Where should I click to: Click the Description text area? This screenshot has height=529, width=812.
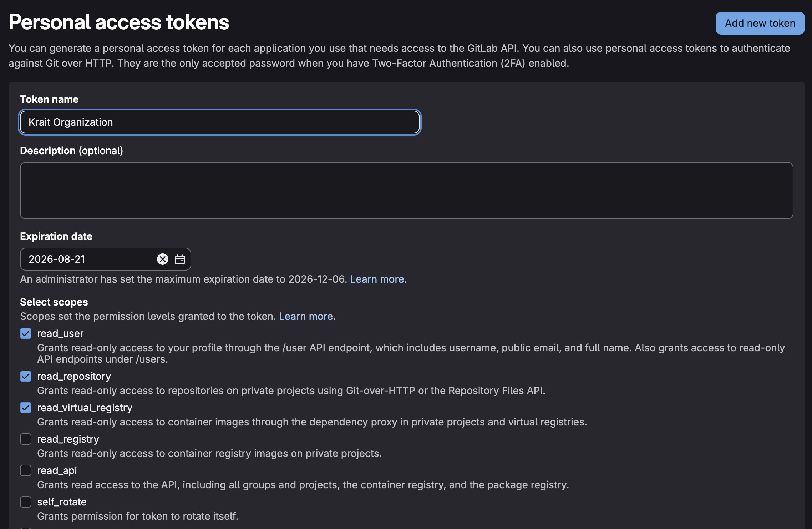click(x=406, y=190)
